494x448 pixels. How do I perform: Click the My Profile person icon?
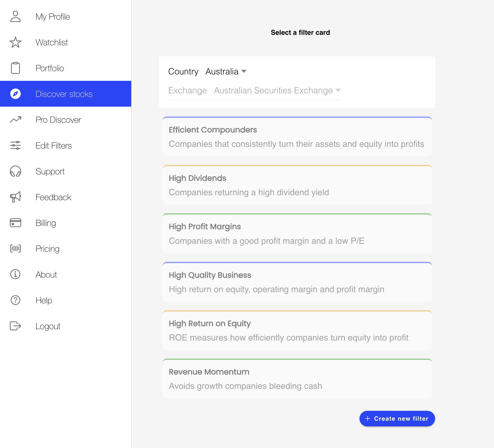coord(15,17)
